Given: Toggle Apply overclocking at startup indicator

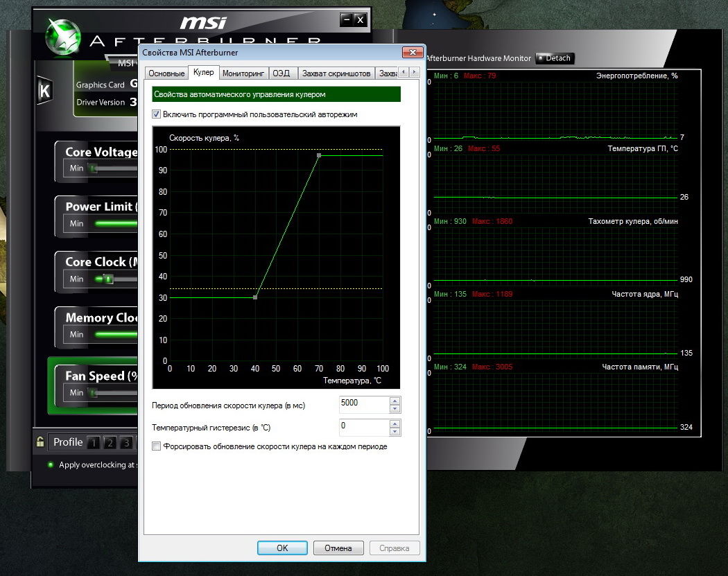Looking at the screenshot, I should point(51,464).
